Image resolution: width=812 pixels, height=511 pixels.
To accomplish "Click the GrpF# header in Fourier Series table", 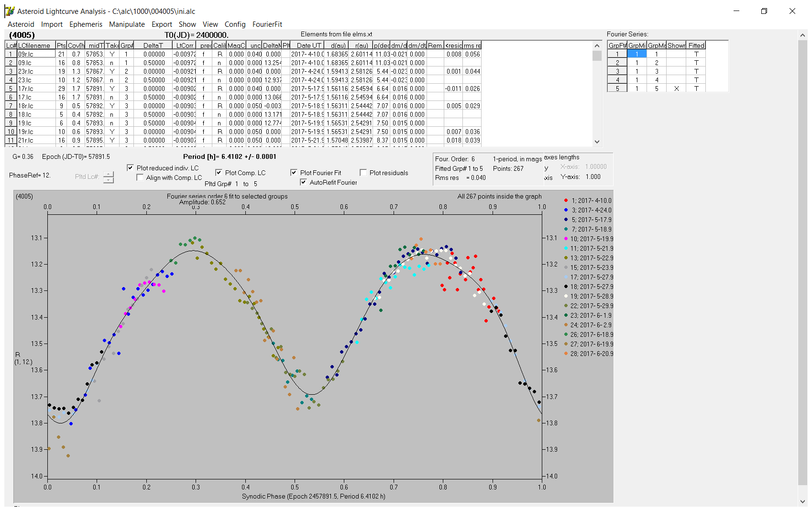I will 617,45.
